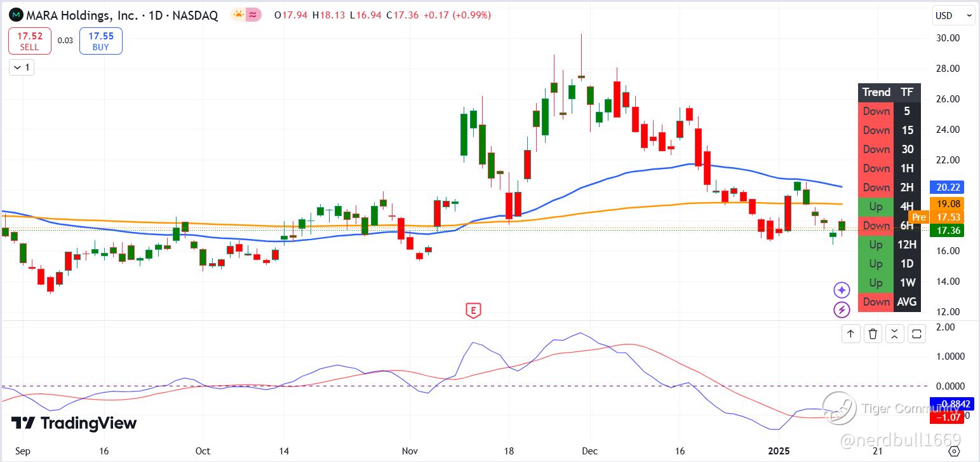Click the SELL 17.52 button
This screenshot has width=980, height=462.
pos(29,41)
